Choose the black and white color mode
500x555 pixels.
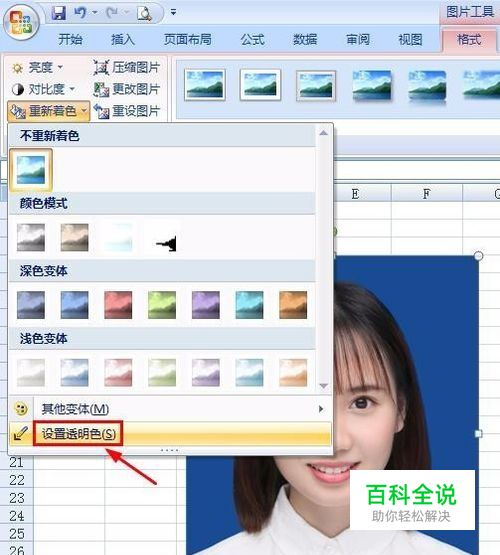pyautogui.click(x=162, y=237)
